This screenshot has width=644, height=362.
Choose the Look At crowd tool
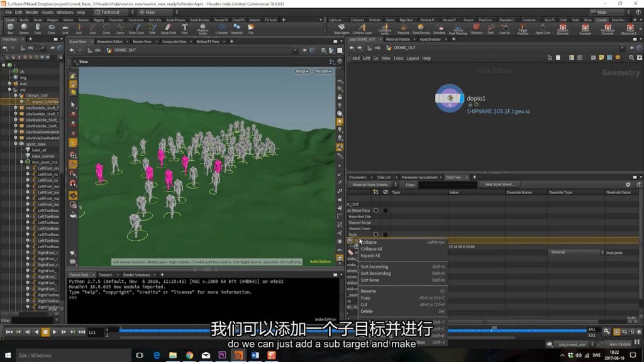pos(505,29)
